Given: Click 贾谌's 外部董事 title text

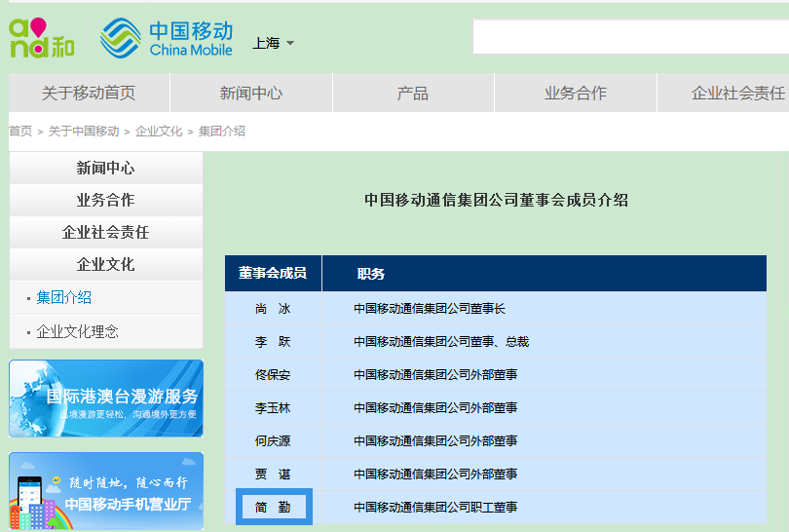Looking at the screenshot, I should pyautogui.click(x=435, y=475).
